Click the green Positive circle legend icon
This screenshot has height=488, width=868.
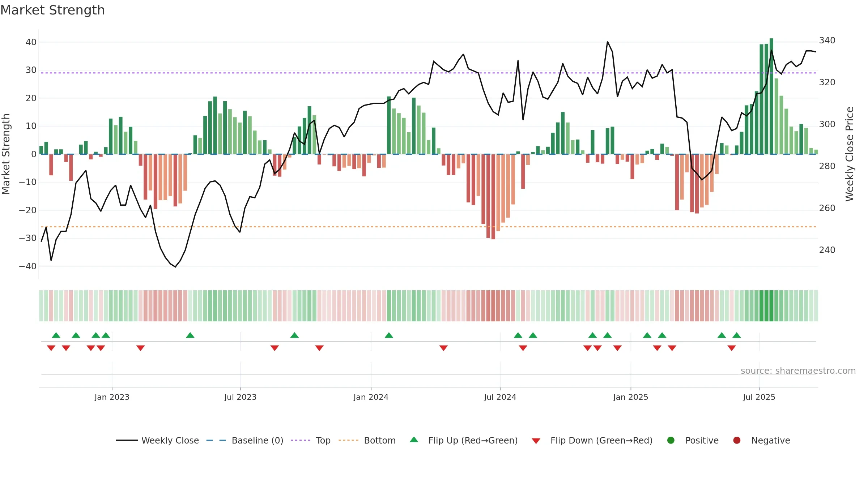click(x=671, y=440)
